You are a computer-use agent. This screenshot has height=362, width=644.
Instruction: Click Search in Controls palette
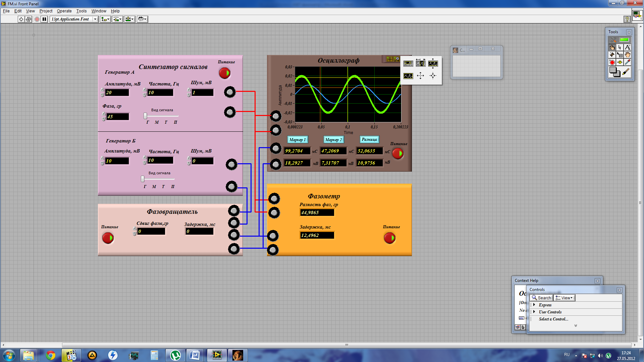point(541,298)
